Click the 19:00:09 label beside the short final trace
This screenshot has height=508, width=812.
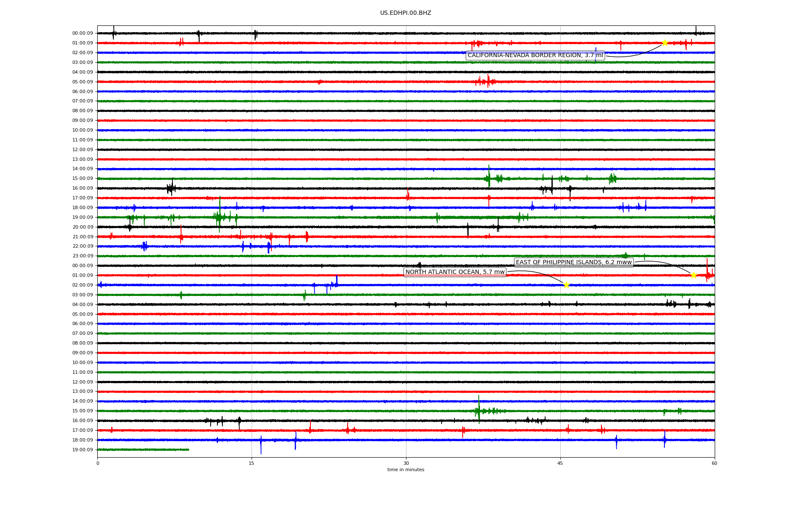point(82,450)
